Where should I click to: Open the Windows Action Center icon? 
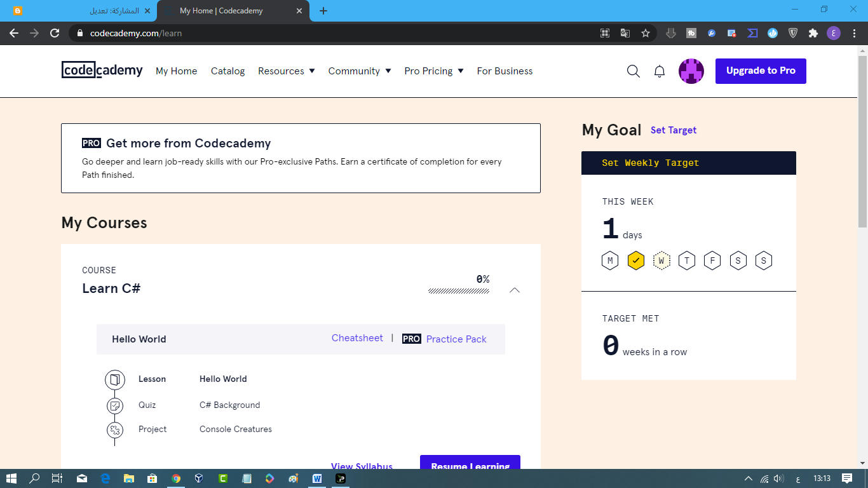click(847, 478)
